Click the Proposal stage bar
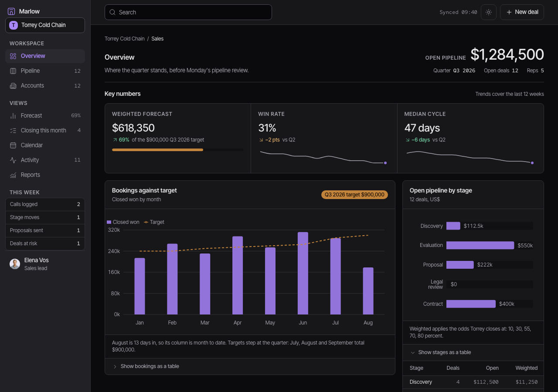The width and height of the screenshot is (558, 392). click(460, 265)
